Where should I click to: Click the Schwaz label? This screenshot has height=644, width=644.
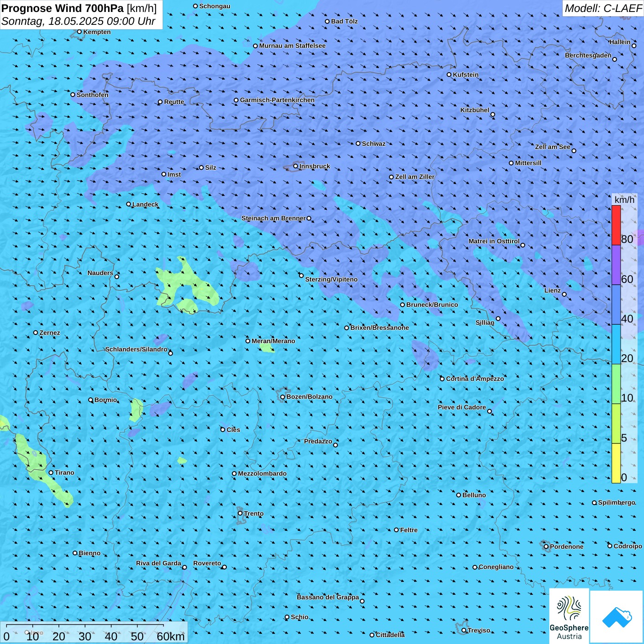coord(374,144)
